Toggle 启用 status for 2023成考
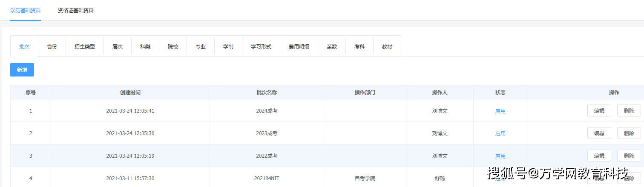 (500, 133)
